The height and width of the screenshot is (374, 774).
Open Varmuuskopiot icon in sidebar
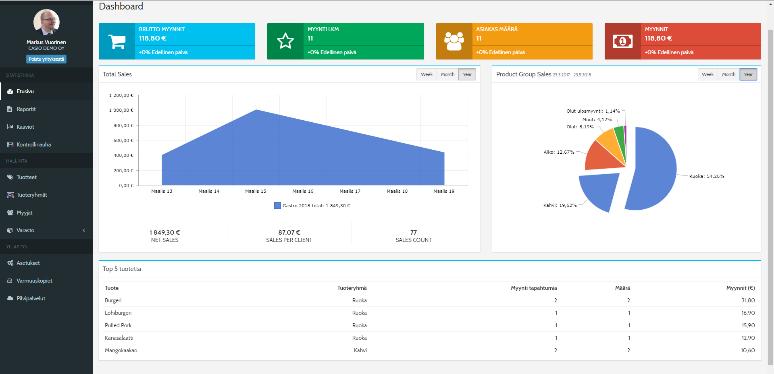(x=9, y=281)
